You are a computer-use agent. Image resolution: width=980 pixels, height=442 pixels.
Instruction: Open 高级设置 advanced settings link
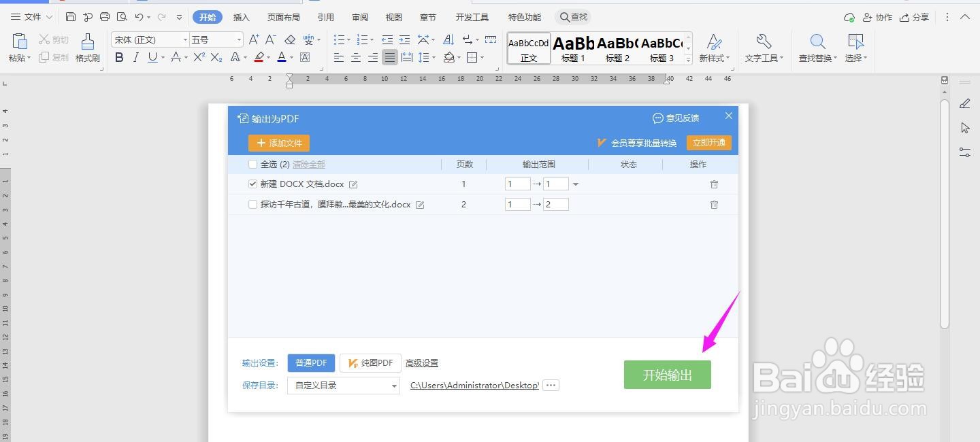click(422, 362)
